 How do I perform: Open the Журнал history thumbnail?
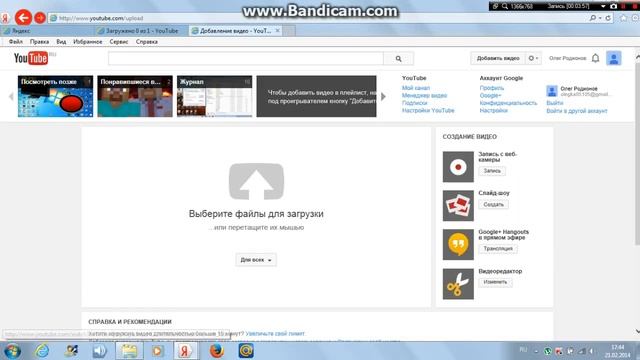(x=214, y=96)
